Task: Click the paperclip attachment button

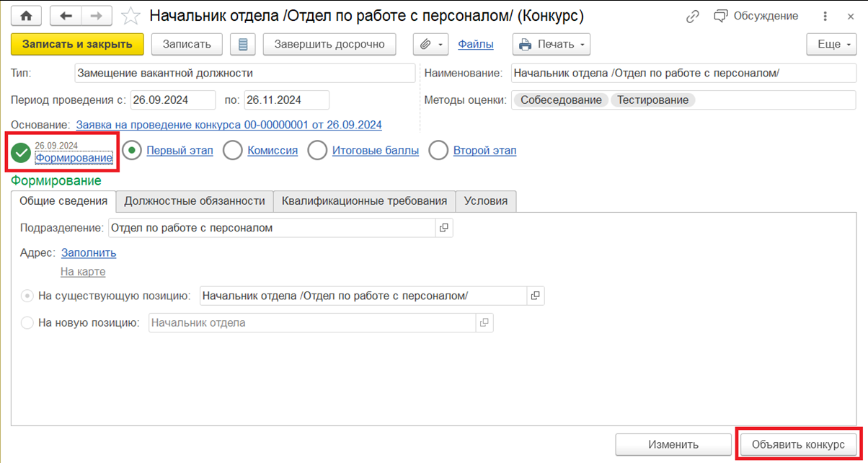Action: tap(430, 44)
